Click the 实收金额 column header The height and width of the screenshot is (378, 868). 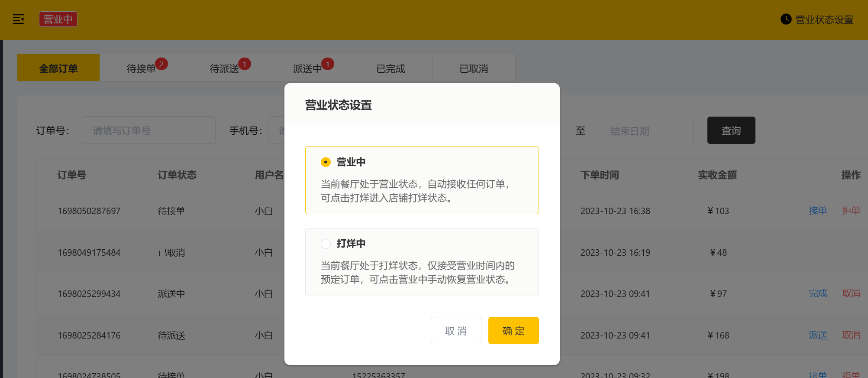pyautogui.click(x=717, y=175)
